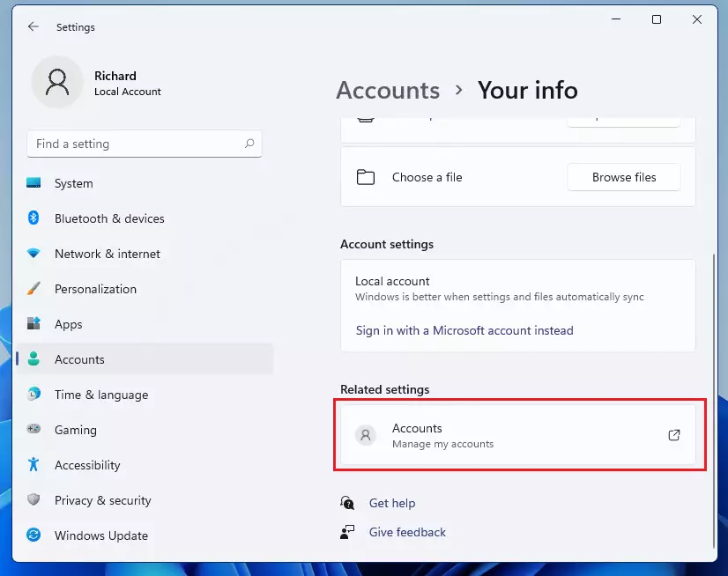Select Windows Update in sidebar
The height and width of the screenshot is (576, 728).
(x=145, y=536)
